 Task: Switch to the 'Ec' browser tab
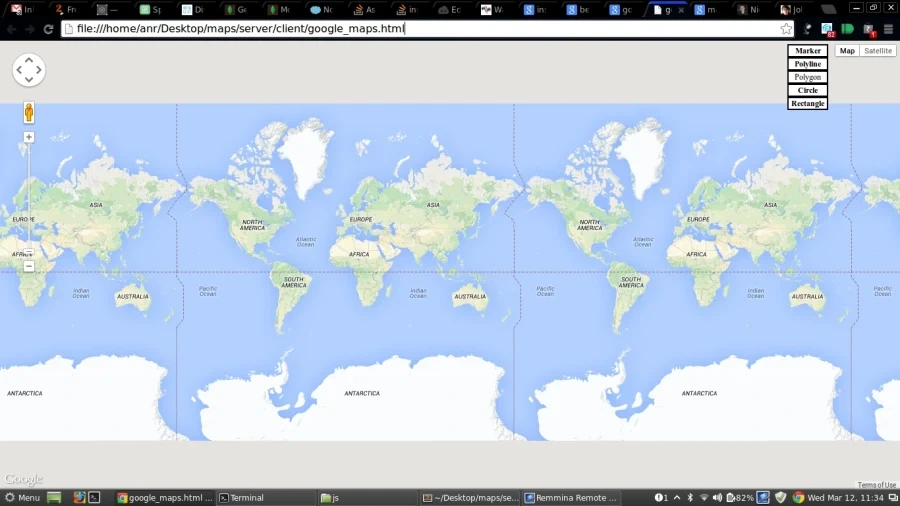click(x=451, y=9)
